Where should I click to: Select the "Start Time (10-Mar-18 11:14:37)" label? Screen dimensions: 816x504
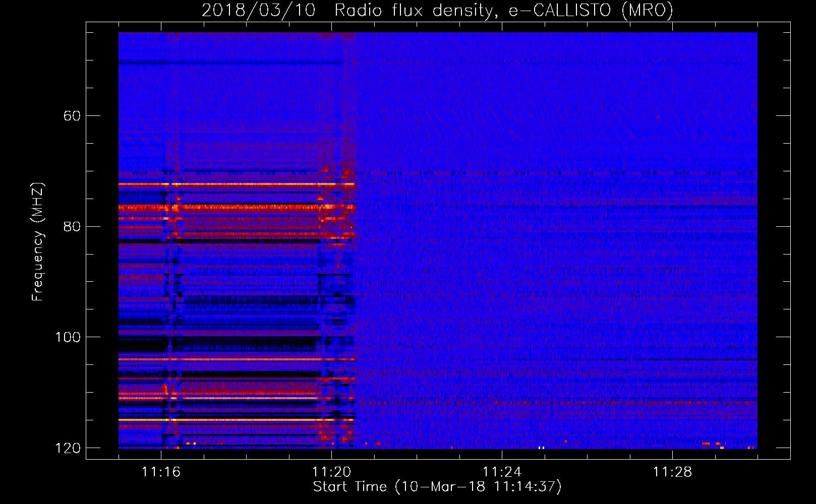[x=437, y=487]
